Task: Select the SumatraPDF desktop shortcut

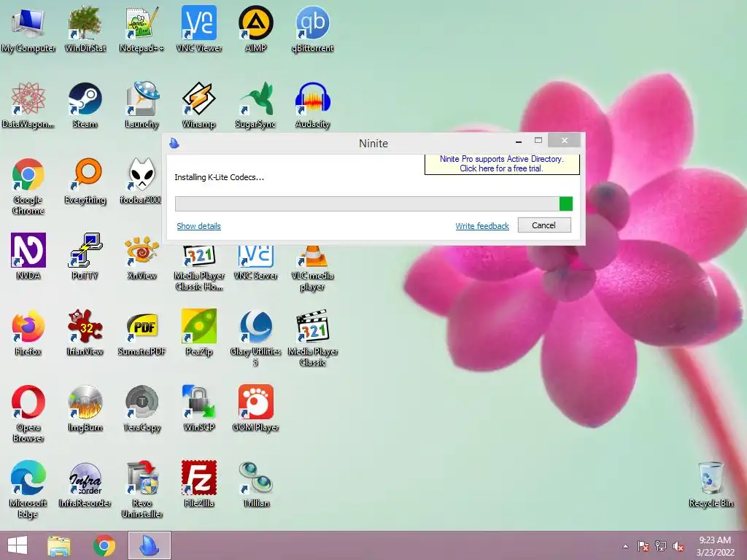Action: click(142, 333)
